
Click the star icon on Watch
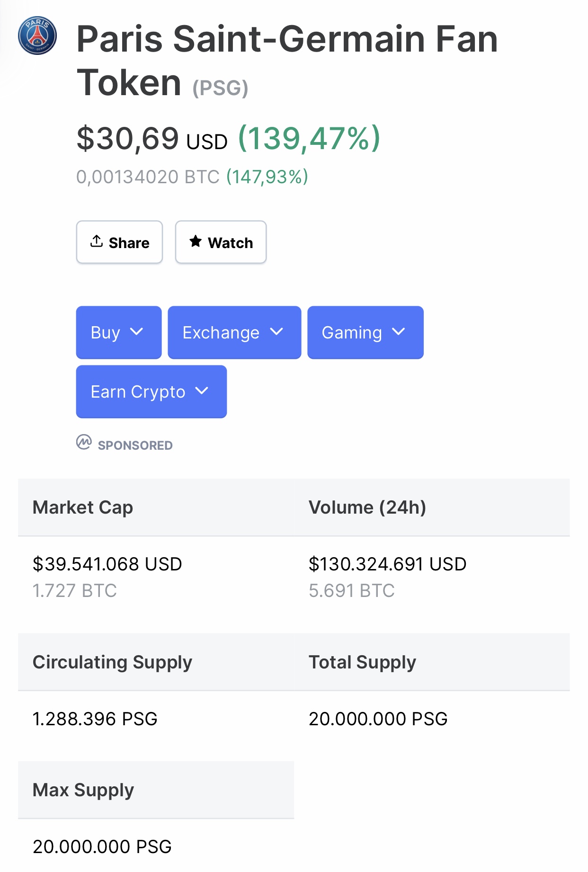pos(196,241)
